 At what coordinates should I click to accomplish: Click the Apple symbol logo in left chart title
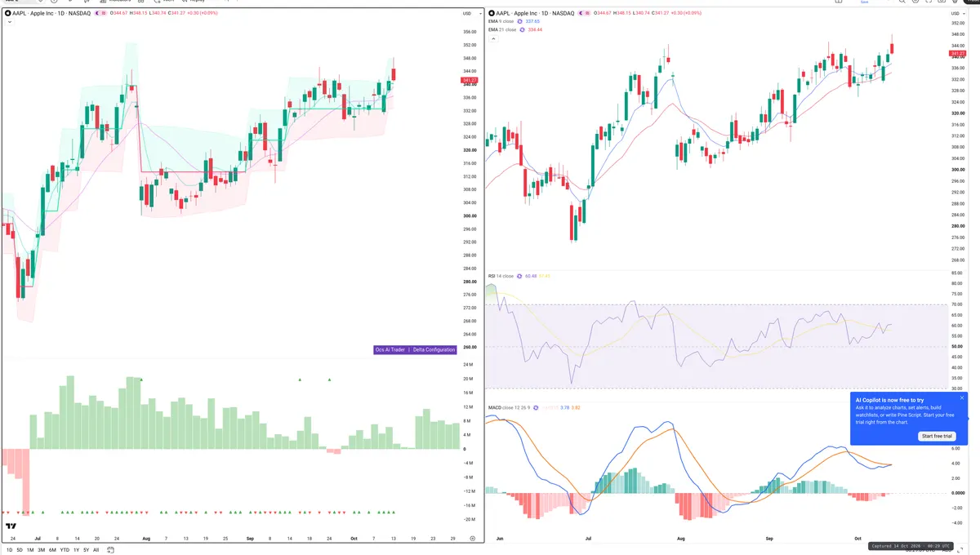8,14
